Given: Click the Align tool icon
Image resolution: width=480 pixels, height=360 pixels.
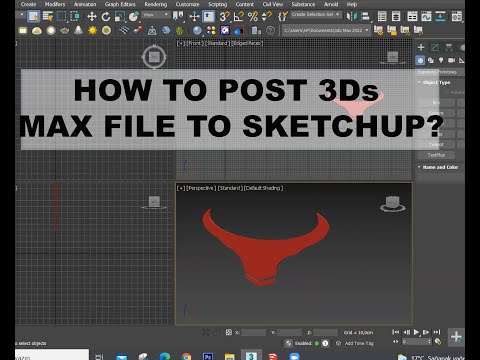Looking at the screenshot, I should pos(365,16).
